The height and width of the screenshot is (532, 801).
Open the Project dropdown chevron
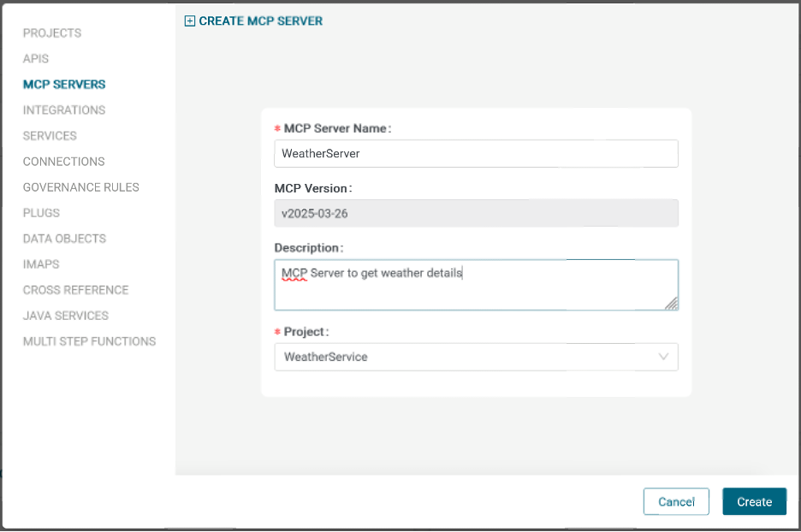pos(663,357)
